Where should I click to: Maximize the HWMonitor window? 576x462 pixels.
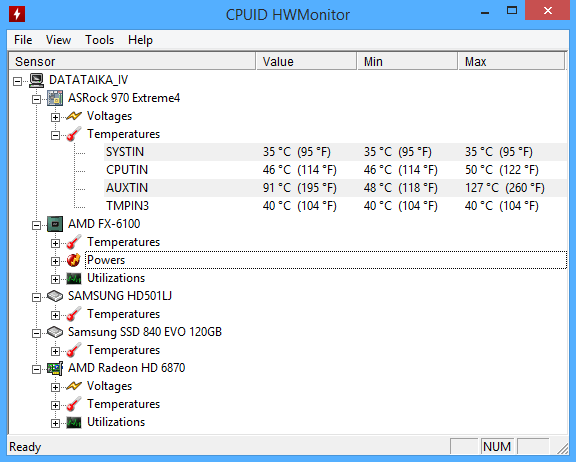click(512, 10)
